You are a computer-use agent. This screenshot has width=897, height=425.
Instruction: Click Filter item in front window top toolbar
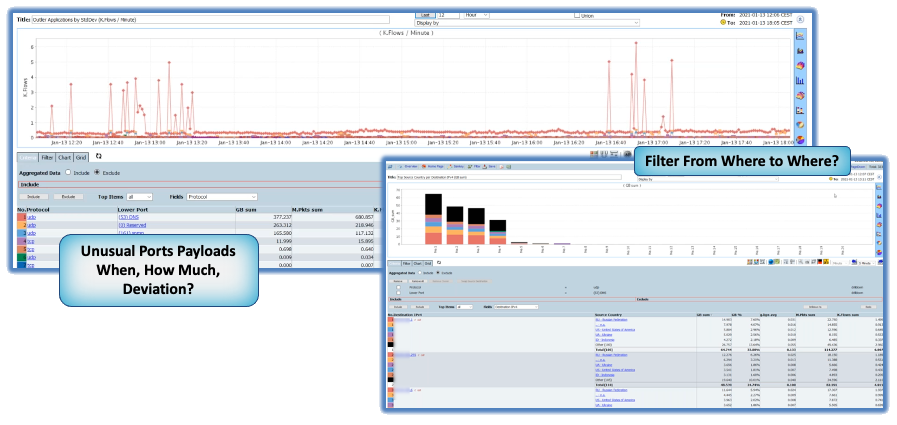coord(474,166)
